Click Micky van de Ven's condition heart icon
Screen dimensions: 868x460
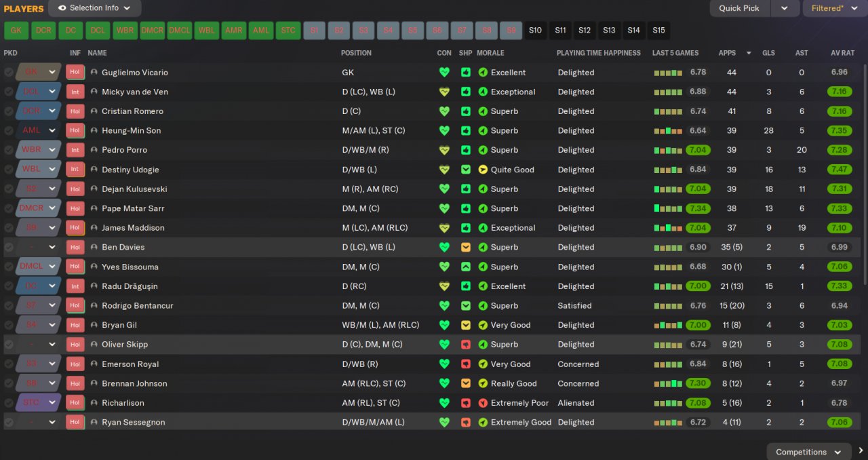pos(444,92)
